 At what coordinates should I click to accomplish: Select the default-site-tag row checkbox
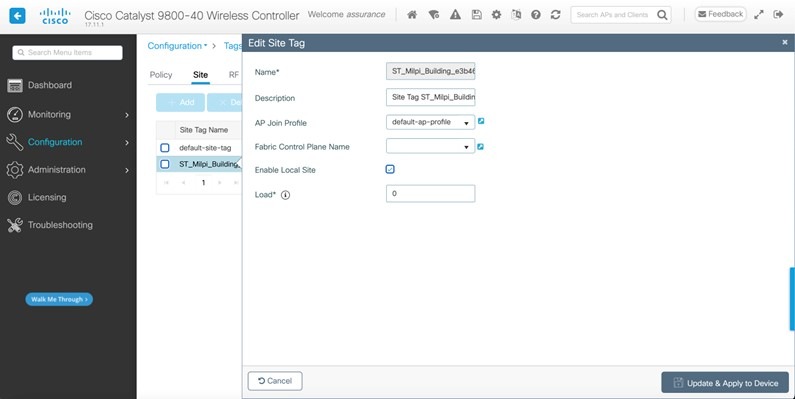click(165, 148)
